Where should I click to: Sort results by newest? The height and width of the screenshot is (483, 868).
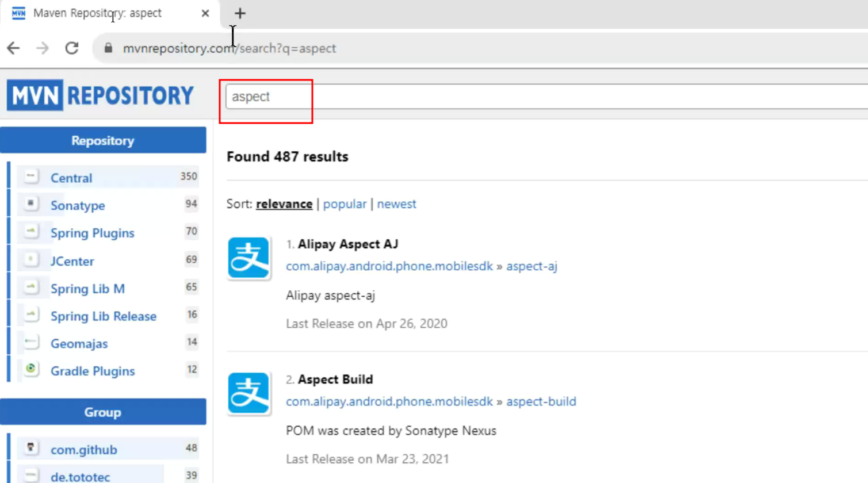pos(397,204)
